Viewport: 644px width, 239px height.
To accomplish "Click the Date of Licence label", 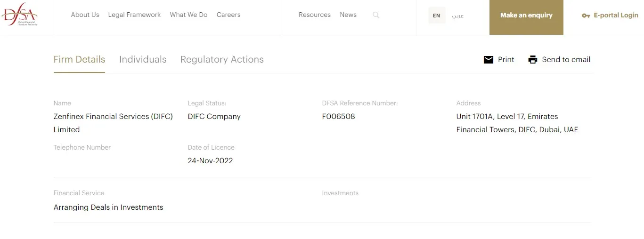I will (x=211, y=147).
